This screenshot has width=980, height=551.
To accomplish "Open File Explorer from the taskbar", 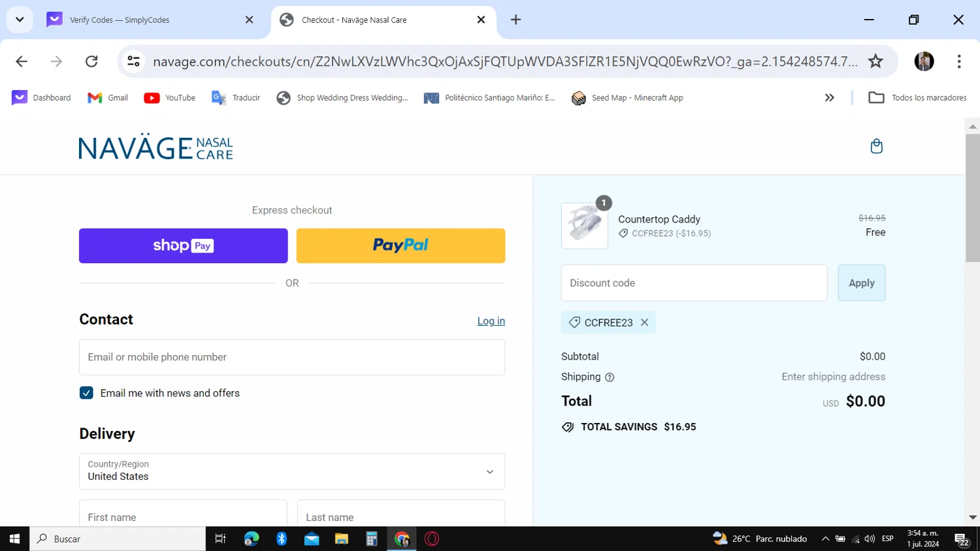I will pyautogui.click(x=342, y=539).
